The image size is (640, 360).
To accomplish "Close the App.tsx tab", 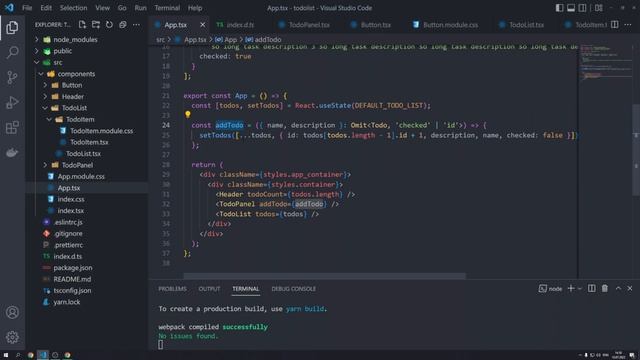I will pos(202,25).
